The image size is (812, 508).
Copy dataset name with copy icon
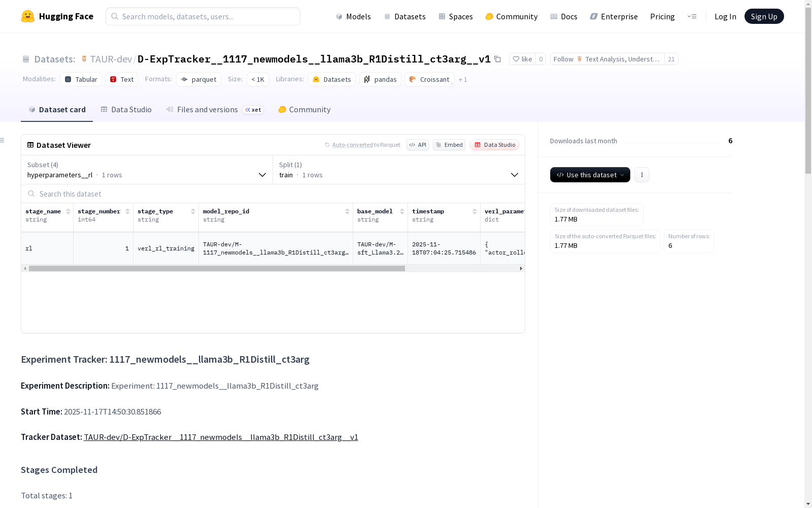pos(498,59)
